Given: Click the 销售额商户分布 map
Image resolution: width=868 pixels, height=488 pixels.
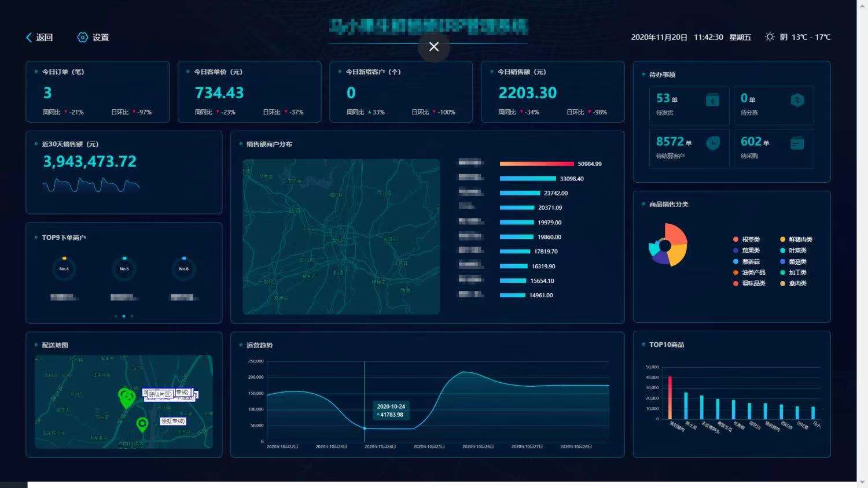Looking at the screenshot, I should click(341, 237).
